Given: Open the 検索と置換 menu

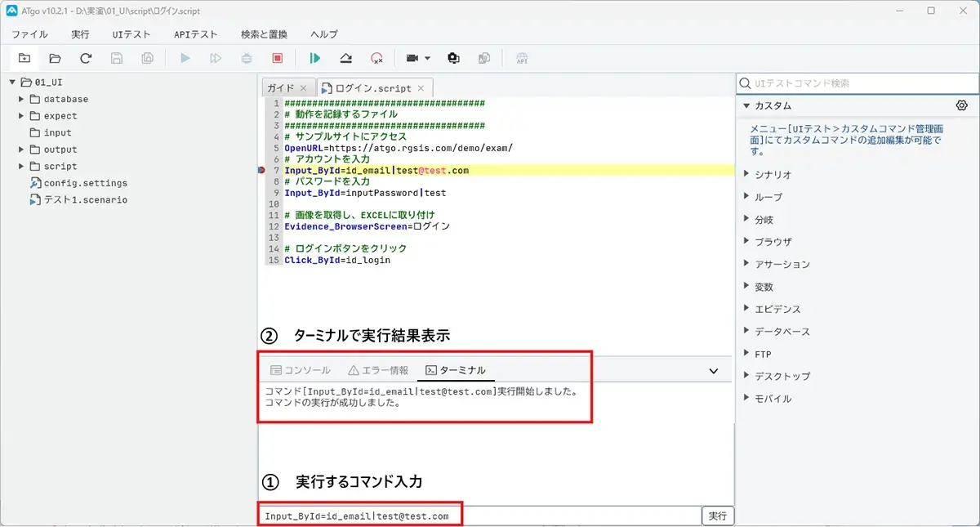Looking at the screenshot, I should (x=264, y=34).
